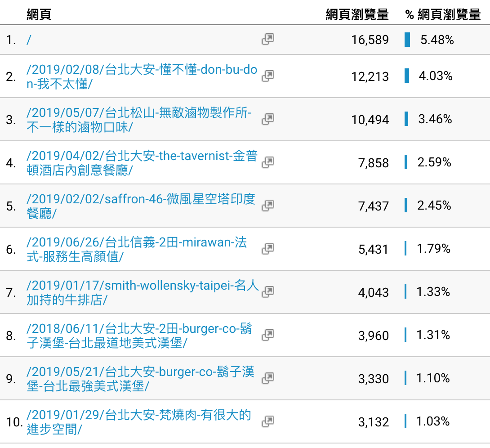Click external link icon for the-tavernist page
The image size is (490, 448).
(x=268, y=162)
